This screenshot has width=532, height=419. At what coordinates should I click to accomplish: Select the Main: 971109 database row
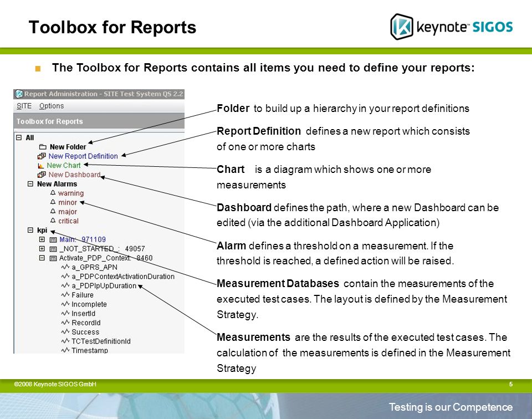83,239
